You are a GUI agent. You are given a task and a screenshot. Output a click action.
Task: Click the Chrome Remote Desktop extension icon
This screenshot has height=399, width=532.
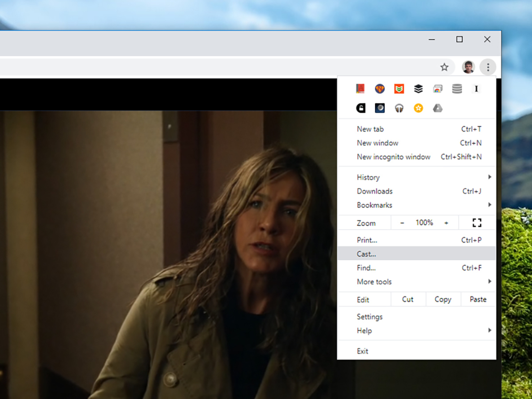pos(438,89)
